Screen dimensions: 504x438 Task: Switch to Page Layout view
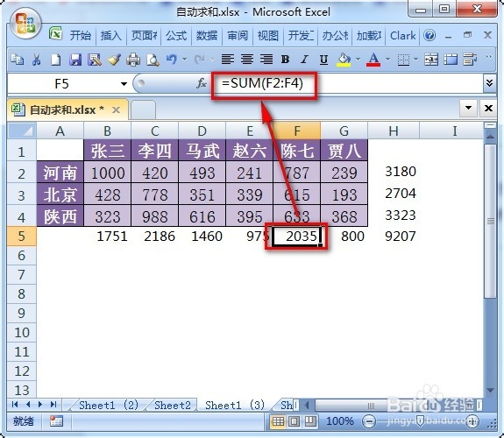tap(295, 421)
